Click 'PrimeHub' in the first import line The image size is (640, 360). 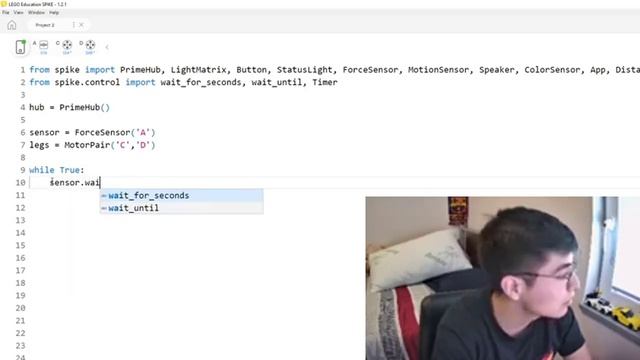click(140, 70)
